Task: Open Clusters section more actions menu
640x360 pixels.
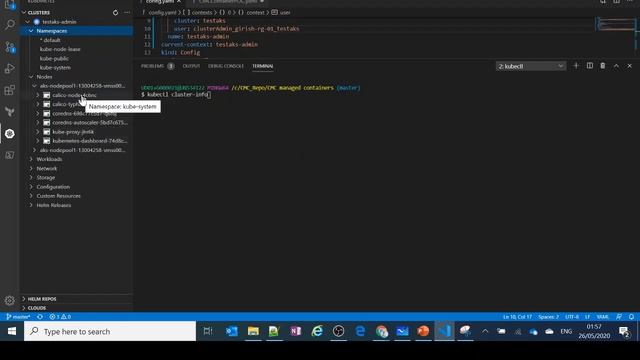Action: coord(127,13)
